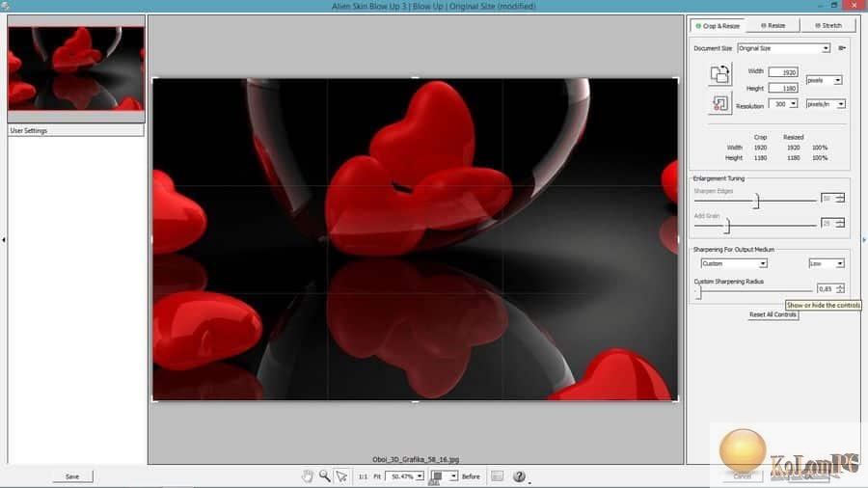Click the top-left crop corner handle
The image size is (868, 488).
pyautogui.click(x=154, y=80)
